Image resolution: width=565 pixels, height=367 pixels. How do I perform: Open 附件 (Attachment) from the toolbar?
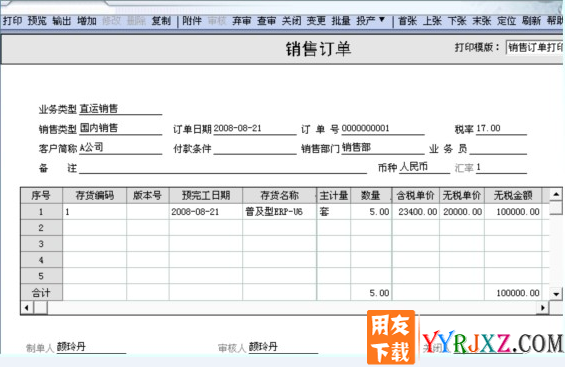(192, 21)
